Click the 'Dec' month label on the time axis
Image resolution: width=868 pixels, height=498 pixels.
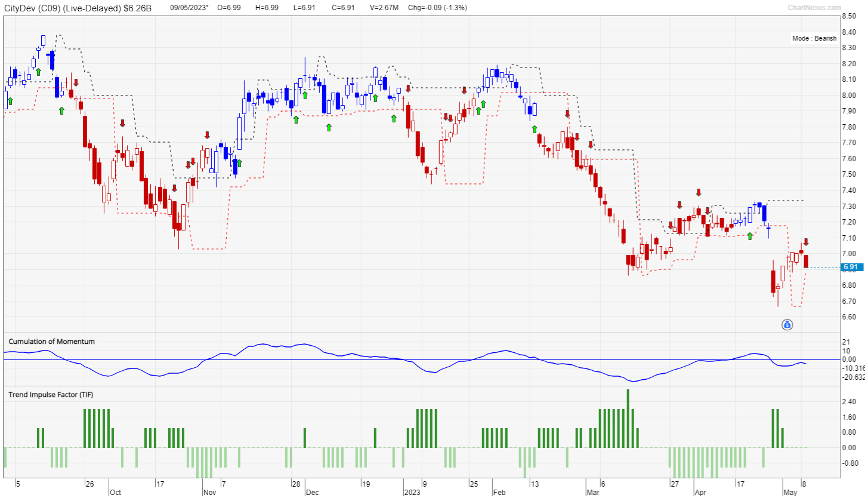tap(312, 493)
